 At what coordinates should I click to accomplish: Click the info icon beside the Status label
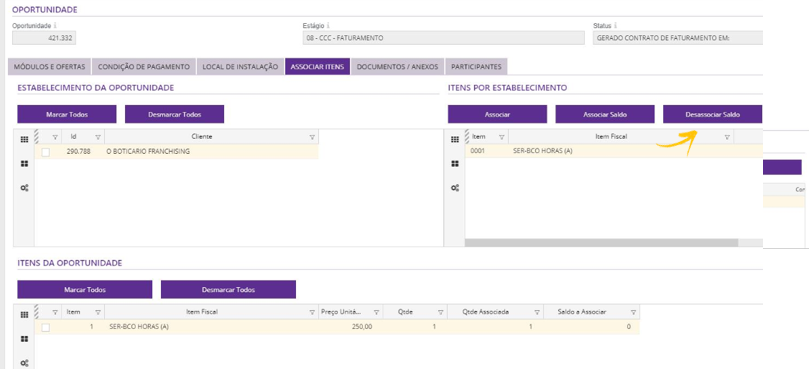click(616, 25)
